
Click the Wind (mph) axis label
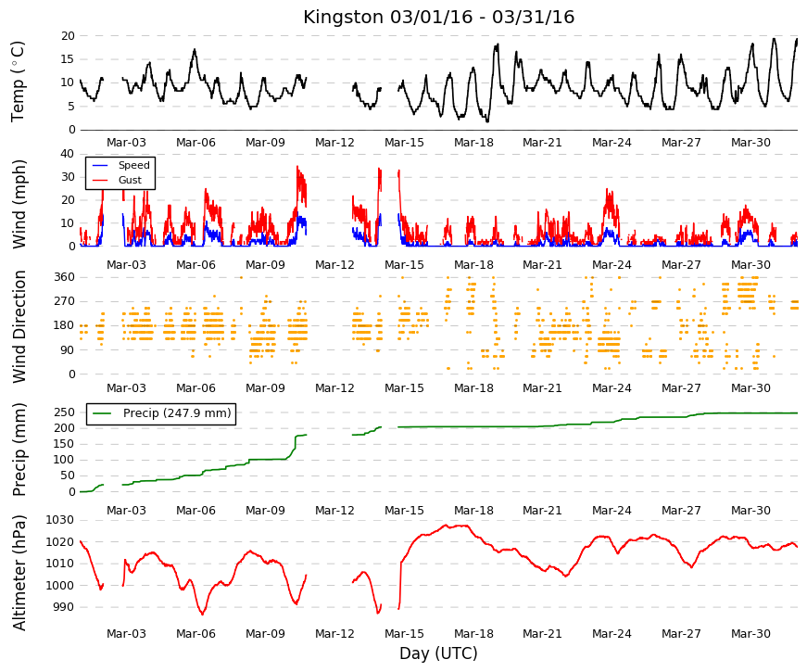(19, 205)
